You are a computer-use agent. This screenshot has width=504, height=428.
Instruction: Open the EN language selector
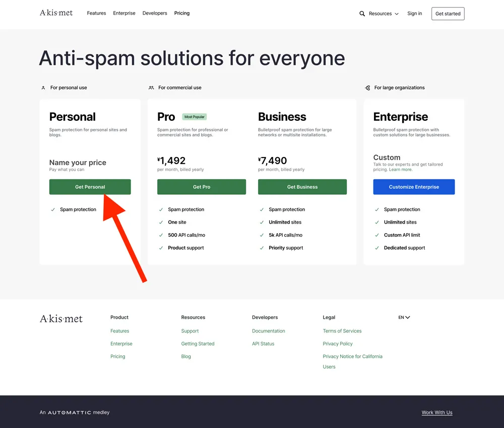click(x=404, y=318)
